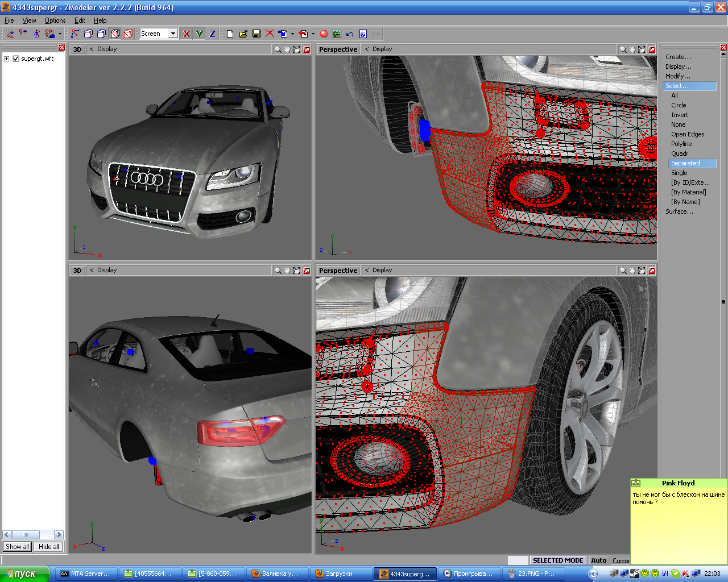The height and width of the screenshot is (582, 728).
Task: Click the zoom magnifier in the bottom-left 3D viewport
Action: tap(278, 271)
